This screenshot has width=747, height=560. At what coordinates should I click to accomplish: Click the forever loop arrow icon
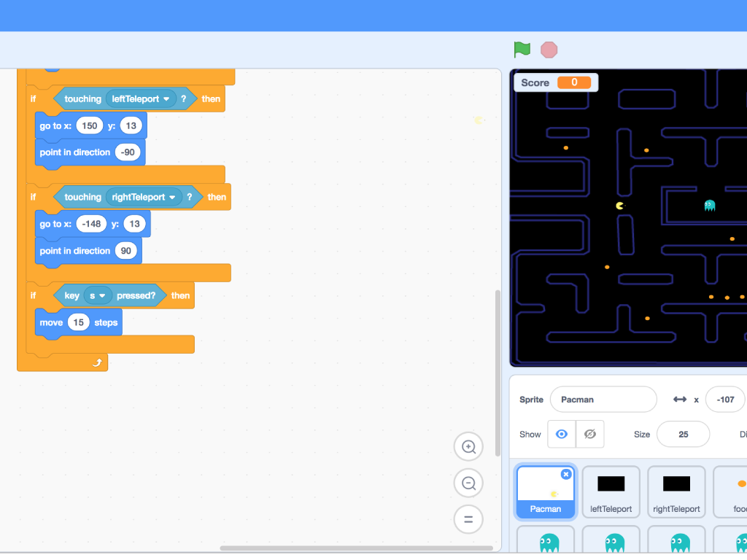pyautogui.click(x=97, y=363)
